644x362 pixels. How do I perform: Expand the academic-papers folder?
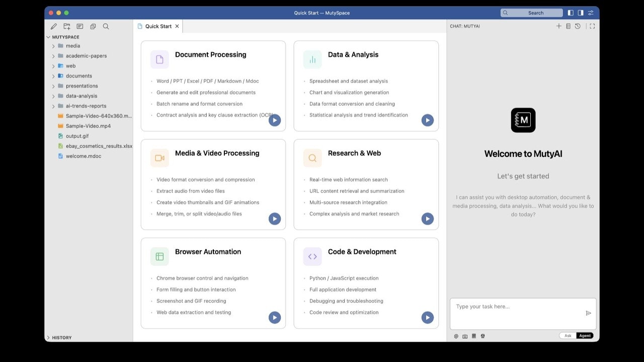[53, 56]
